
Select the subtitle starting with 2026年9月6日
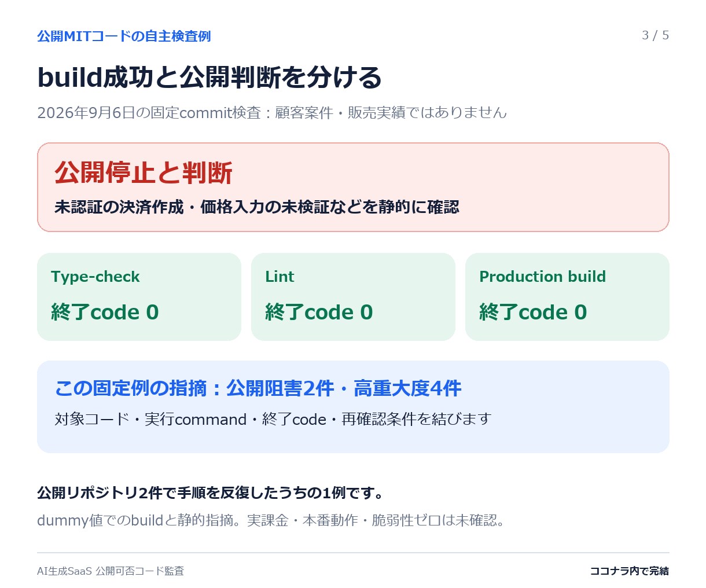point(272,112)
